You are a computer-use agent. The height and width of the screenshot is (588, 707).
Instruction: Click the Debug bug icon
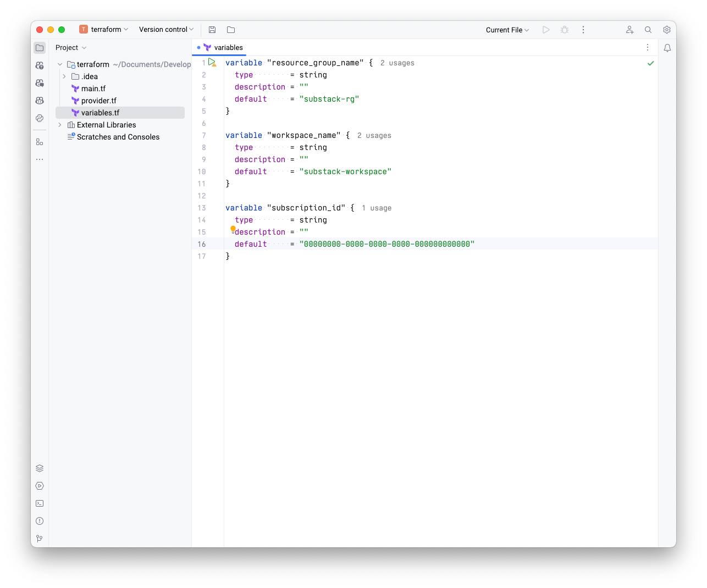(565, 30)
